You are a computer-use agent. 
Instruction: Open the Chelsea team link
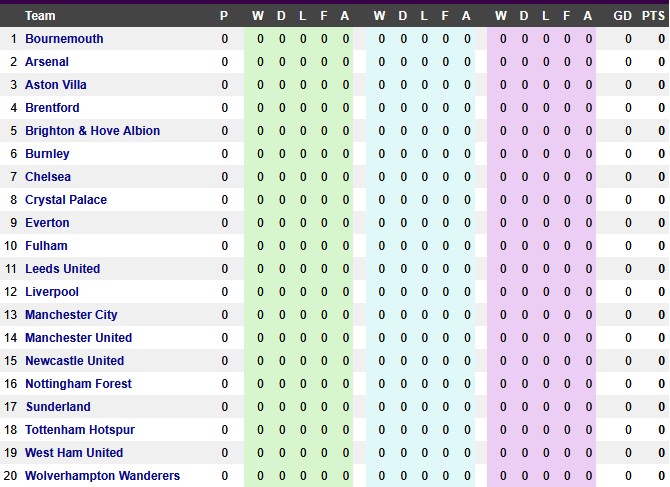[x=48, y=177]
